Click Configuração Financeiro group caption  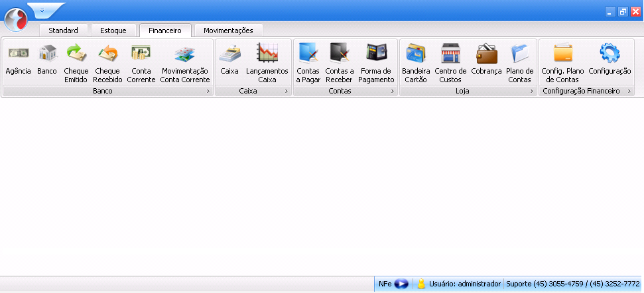(x=581, y=91)
